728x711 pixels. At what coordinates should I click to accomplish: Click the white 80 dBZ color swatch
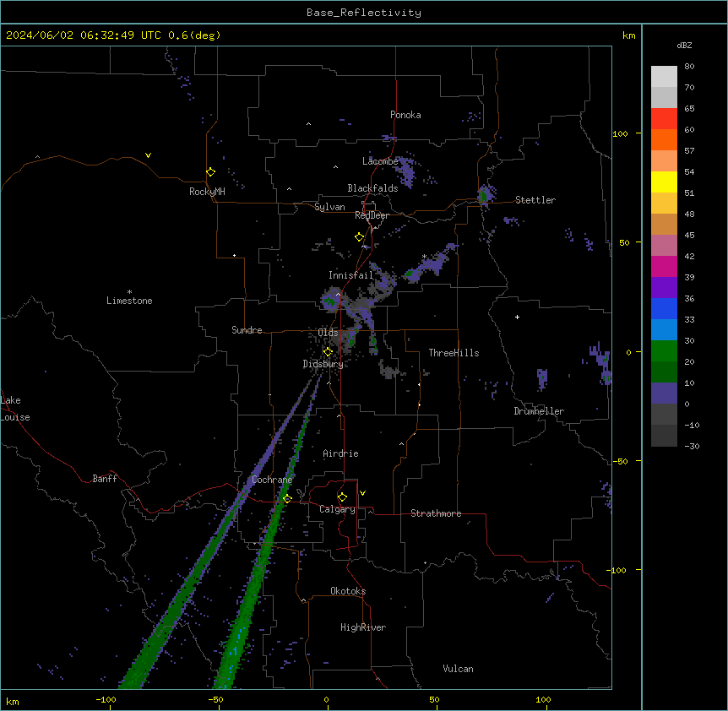tap(664, 77)
